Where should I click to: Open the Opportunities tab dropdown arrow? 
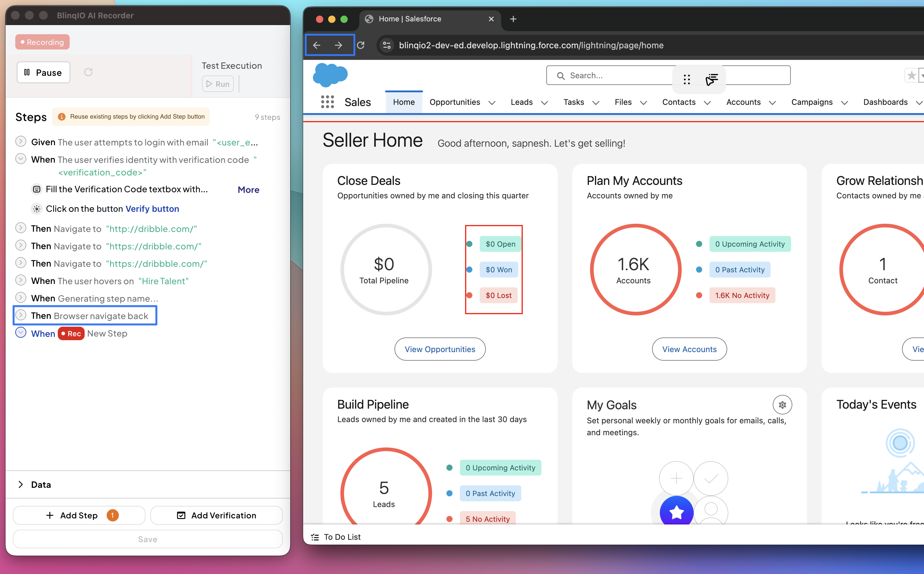pos(492,102)
